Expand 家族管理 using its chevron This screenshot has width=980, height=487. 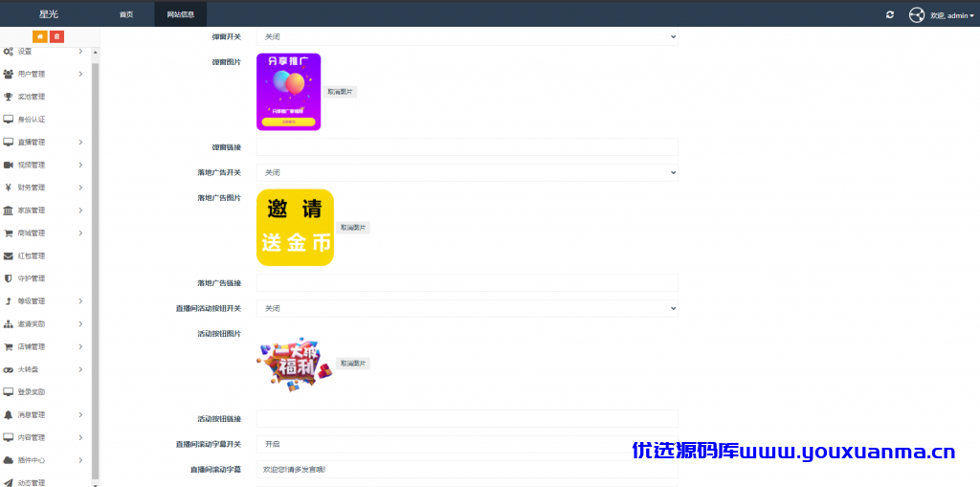click(80, 210)
